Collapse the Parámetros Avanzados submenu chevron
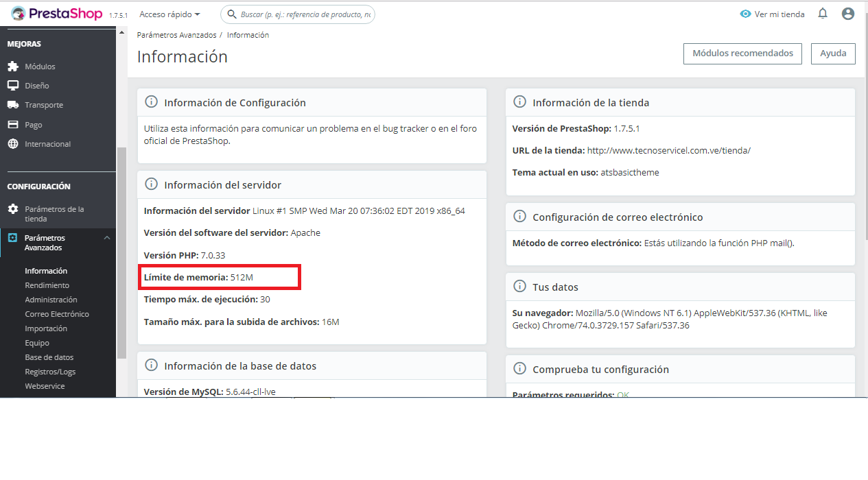 [x=106, y=238]
